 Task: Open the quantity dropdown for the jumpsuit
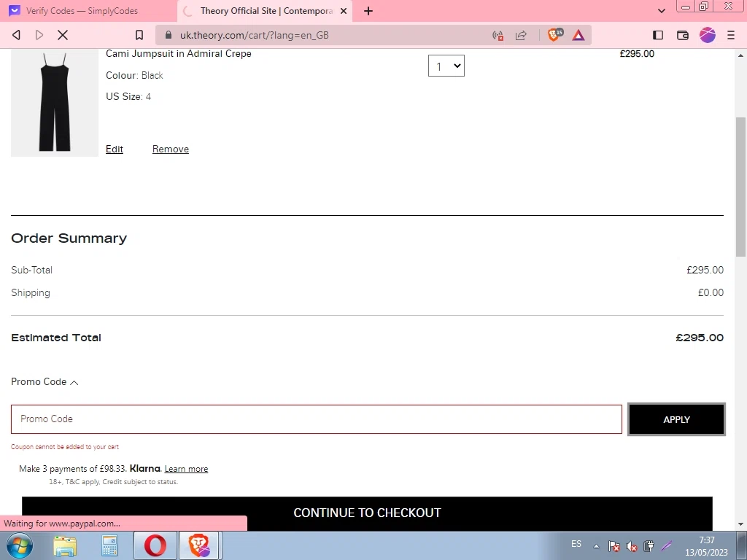tap(446, 66)
